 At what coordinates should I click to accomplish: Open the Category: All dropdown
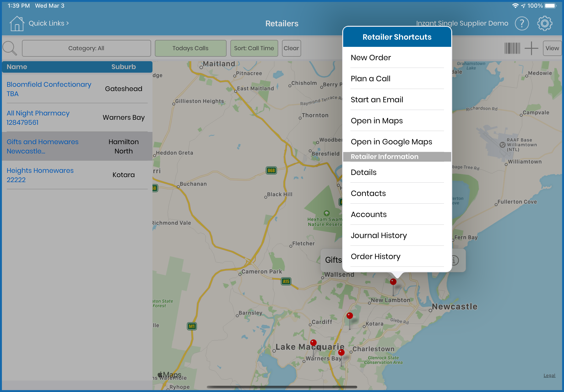(x=86, y=48)
